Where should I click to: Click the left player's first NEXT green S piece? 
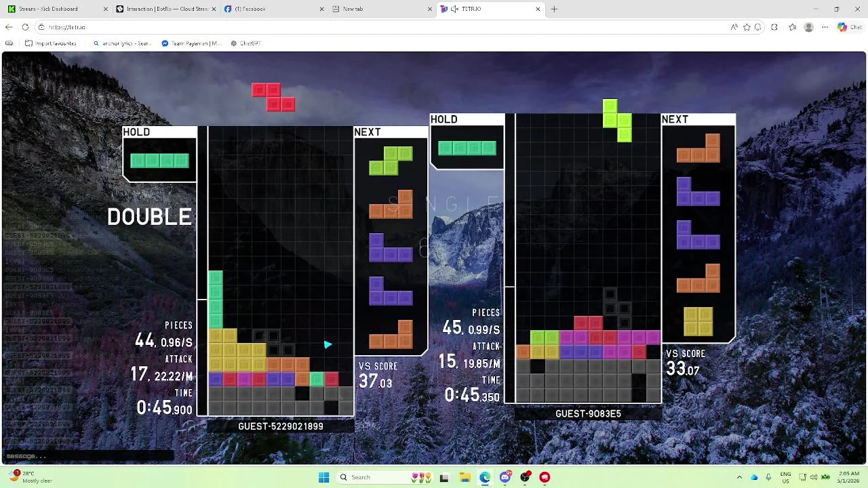tap(391, 161)
